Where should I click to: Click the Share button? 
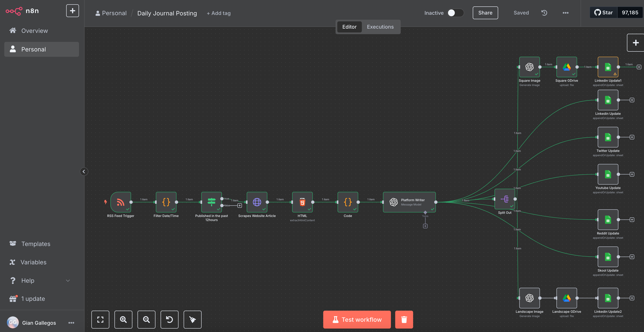485,13
